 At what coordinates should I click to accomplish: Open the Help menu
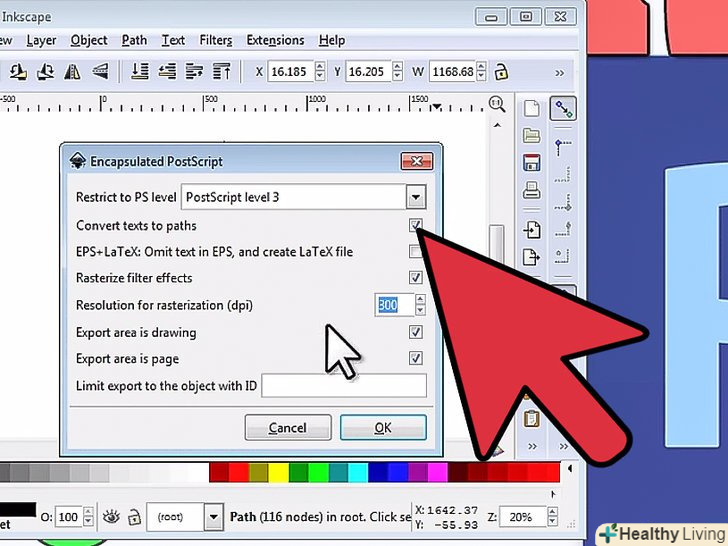pos(332,40)
